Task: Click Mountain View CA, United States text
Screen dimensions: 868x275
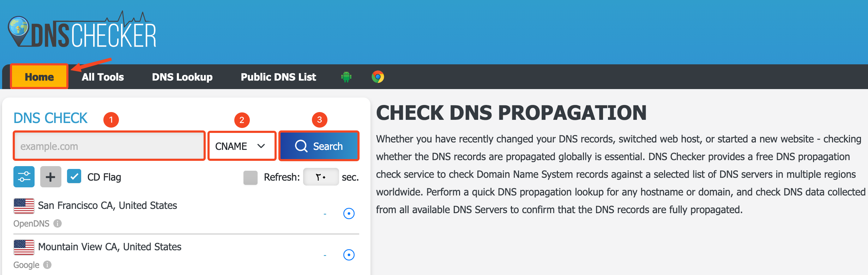Action: pos(110,247)
